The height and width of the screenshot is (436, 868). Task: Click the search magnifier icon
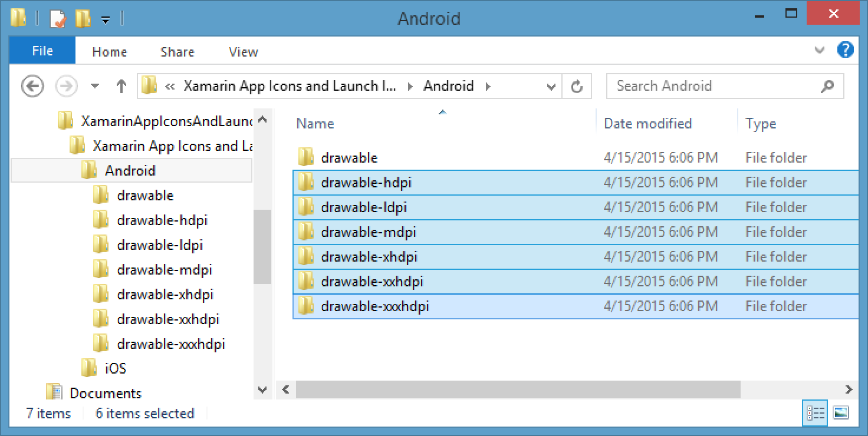[827, 87]
